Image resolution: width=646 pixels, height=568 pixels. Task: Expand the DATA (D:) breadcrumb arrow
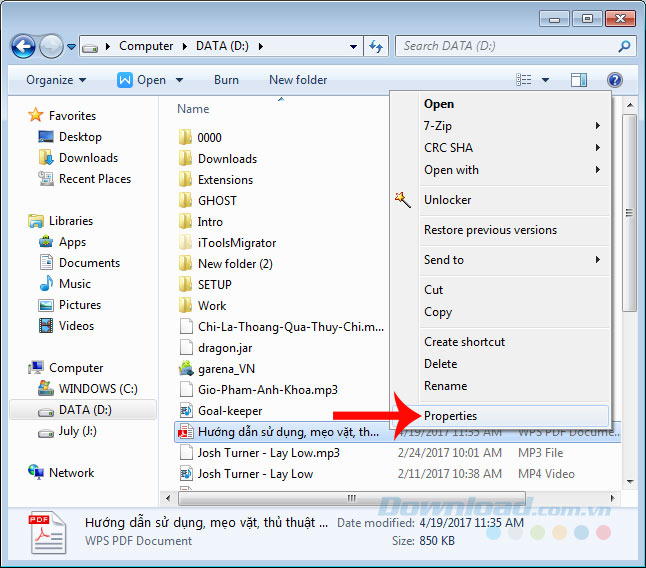point(260,47)
